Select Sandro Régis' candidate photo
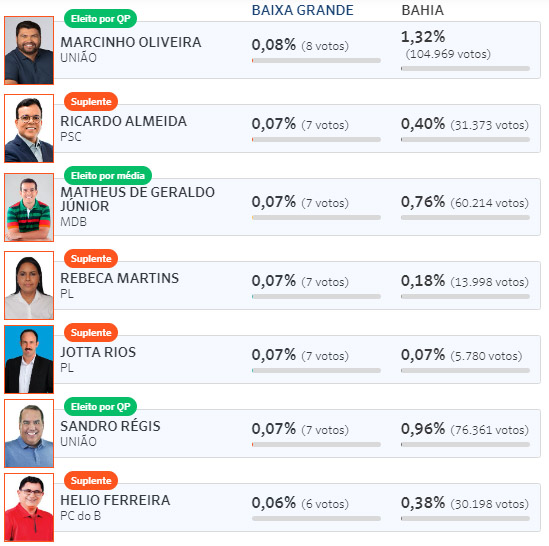The width and height of the screenshot is (549, 546). point(29,434)
